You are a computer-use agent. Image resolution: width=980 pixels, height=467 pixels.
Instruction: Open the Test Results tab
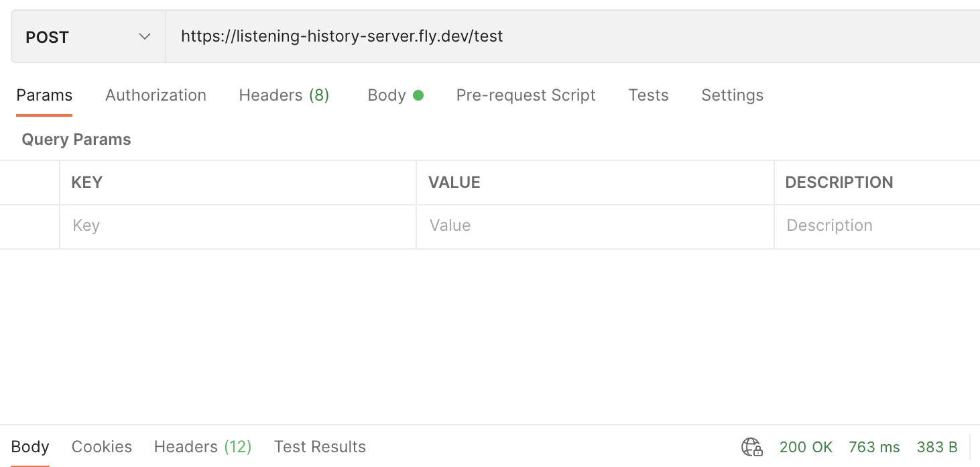320,447
